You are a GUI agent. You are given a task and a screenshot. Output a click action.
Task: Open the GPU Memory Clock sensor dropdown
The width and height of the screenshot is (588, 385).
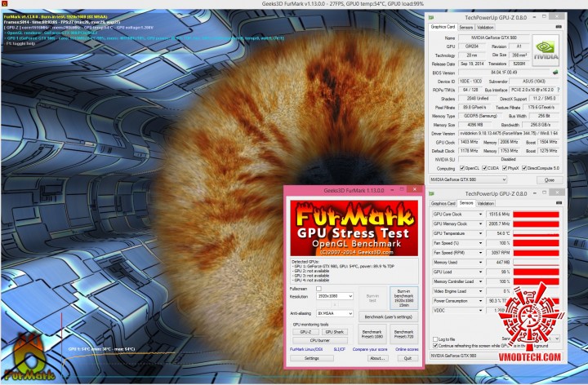(480, 224)
